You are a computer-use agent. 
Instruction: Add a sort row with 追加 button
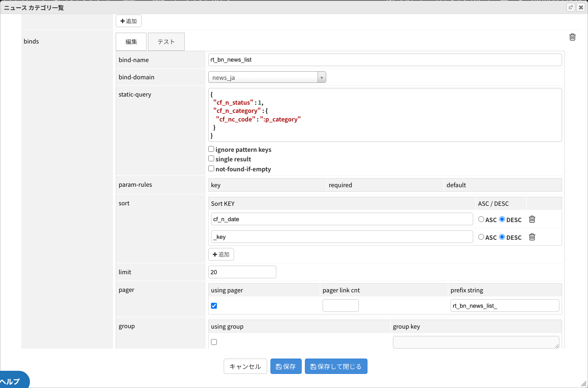point(221,254)
